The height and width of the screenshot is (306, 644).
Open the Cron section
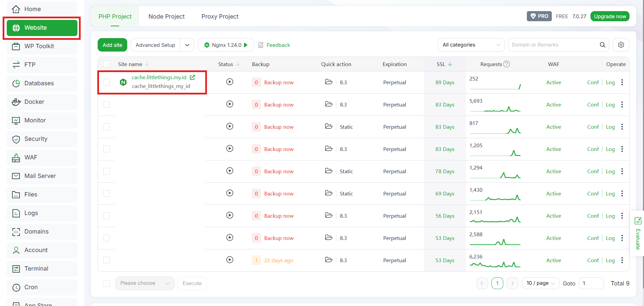pos(42,287)
